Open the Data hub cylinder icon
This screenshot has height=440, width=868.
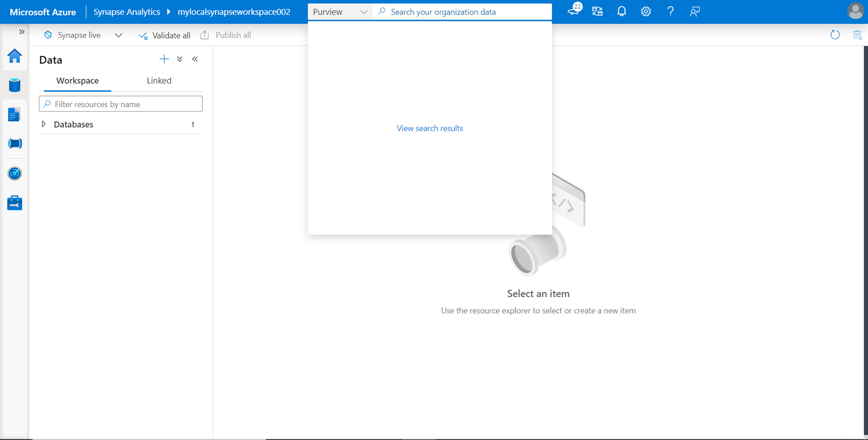click(x=15, y=85)
